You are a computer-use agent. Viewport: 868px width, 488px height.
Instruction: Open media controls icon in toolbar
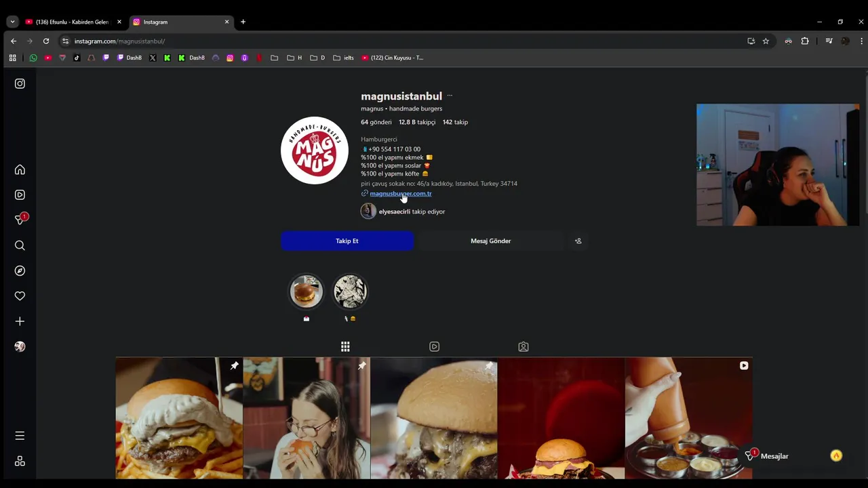(x=829, y=41)
